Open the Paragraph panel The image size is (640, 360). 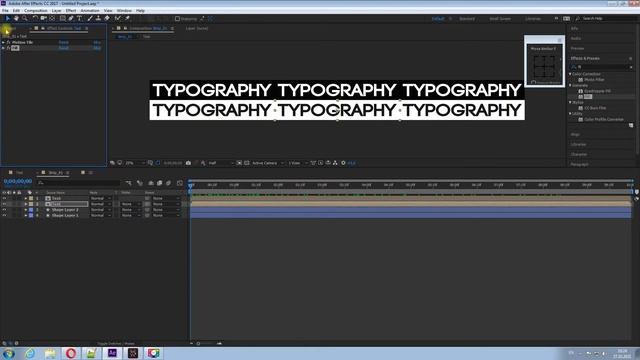point(580,164)
